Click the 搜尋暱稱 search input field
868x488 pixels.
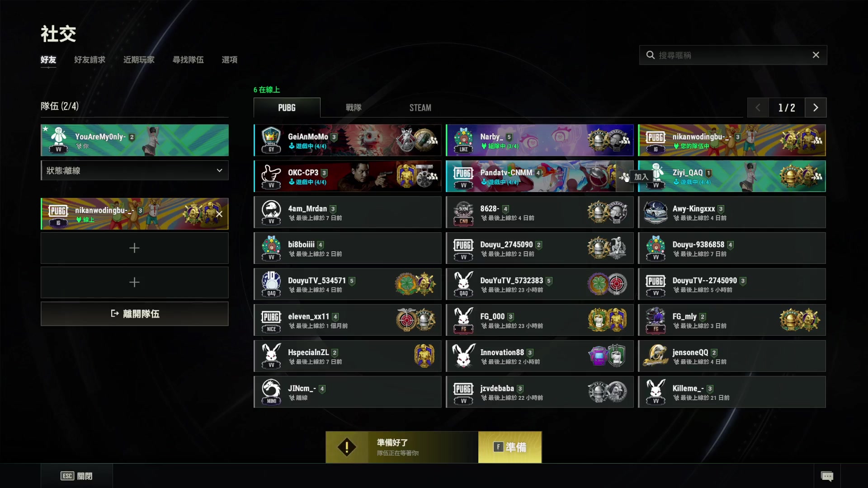pyautogui.click(x=733, y=55)
